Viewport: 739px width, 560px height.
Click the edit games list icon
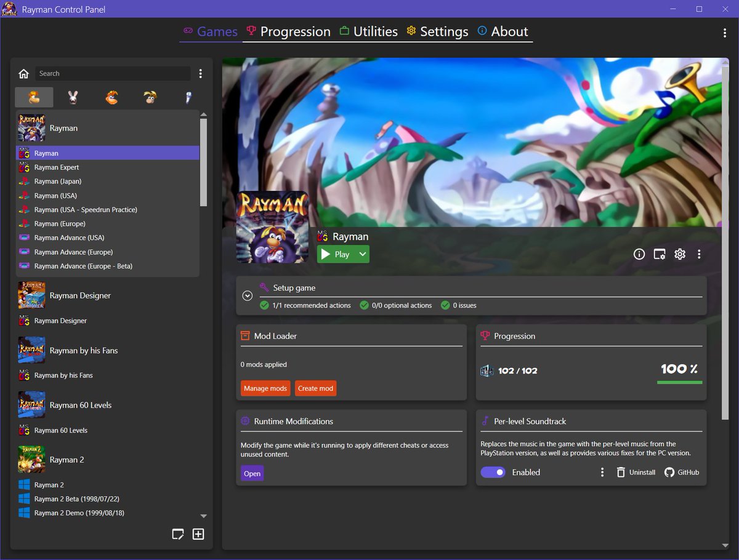pos(178,534)
